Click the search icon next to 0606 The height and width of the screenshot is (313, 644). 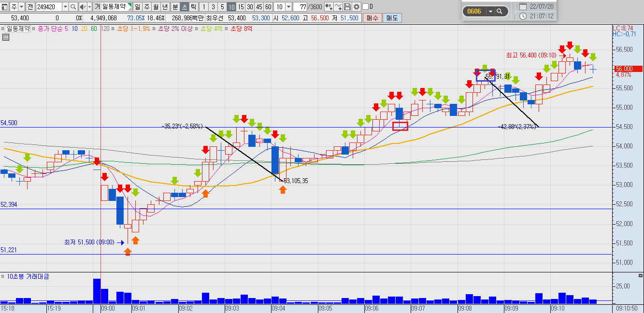coord(500,11)
